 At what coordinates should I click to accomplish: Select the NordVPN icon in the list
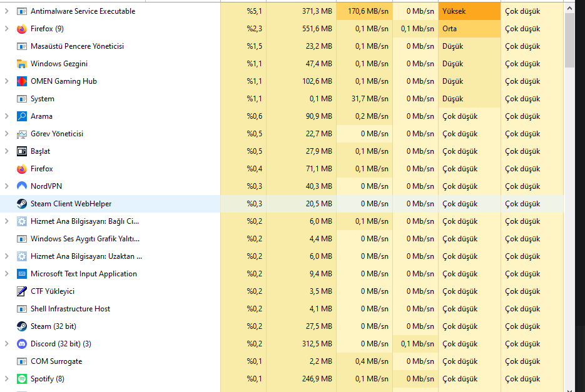[x=22, y=186]
